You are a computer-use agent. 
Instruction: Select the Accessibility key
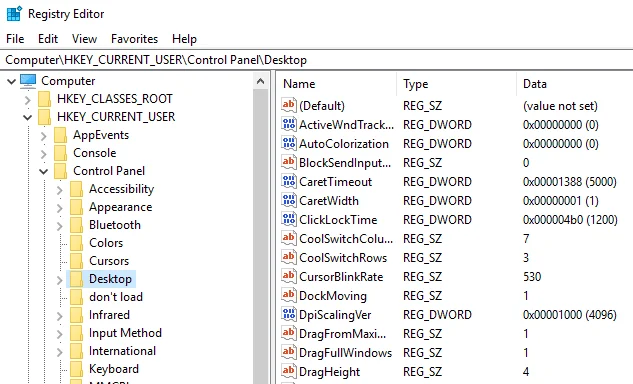coord(122,189)
